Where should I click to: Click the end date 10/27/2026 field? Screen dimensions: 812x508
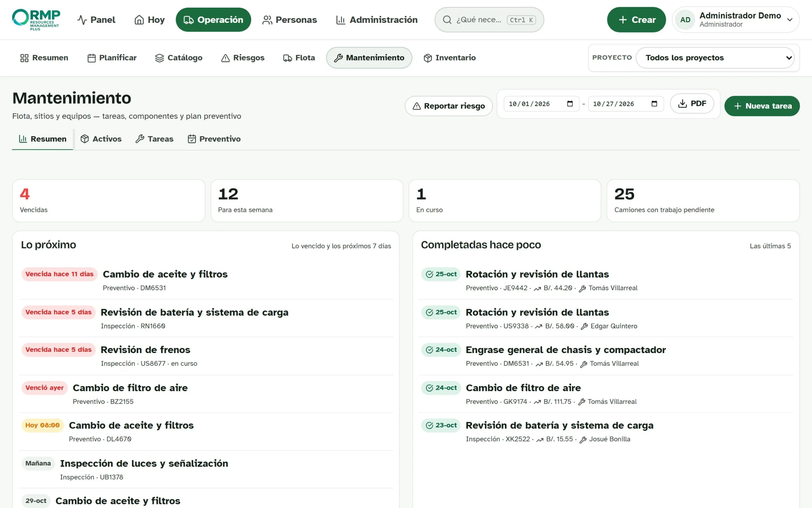[626, 104]
